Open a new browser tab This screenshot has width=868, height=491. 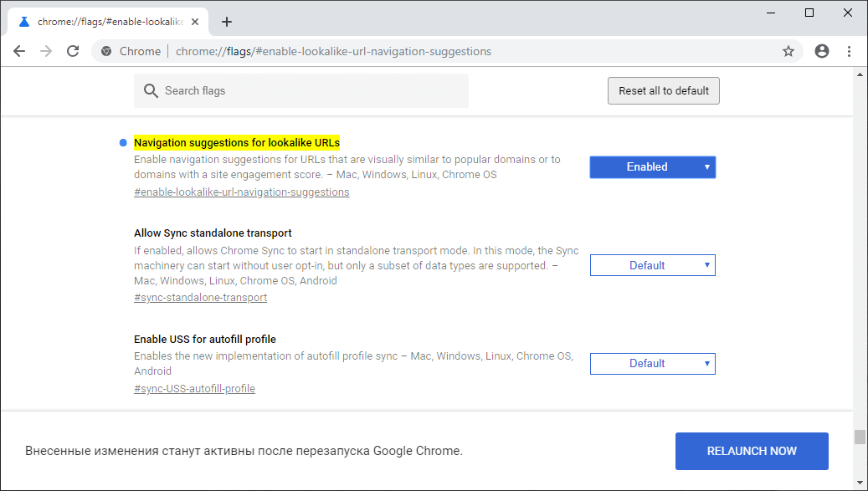pos(226,21)
